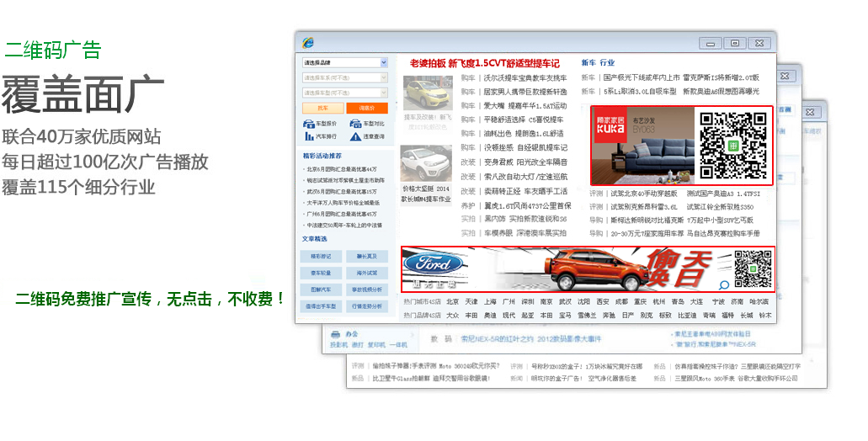Click the KUKA red logo in the sofa ad

[610, 125]
